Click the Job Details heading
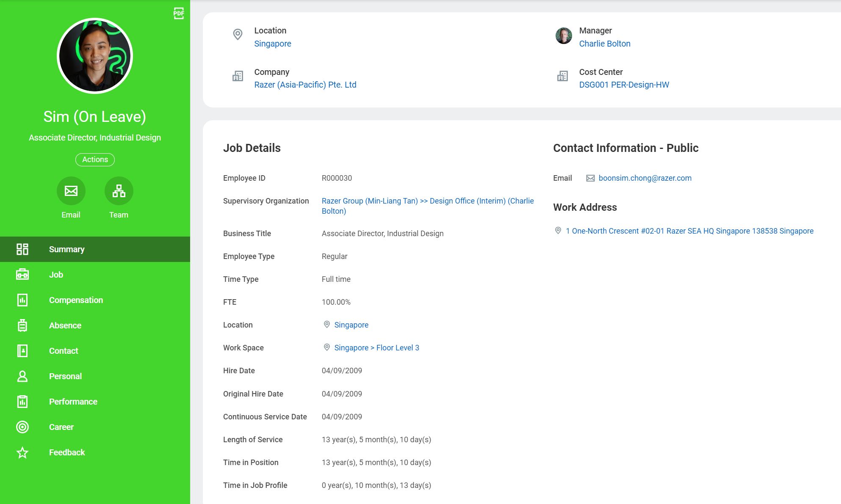Image resolution: width=841 pixels, height=504 pixels. tap(252, 148)
